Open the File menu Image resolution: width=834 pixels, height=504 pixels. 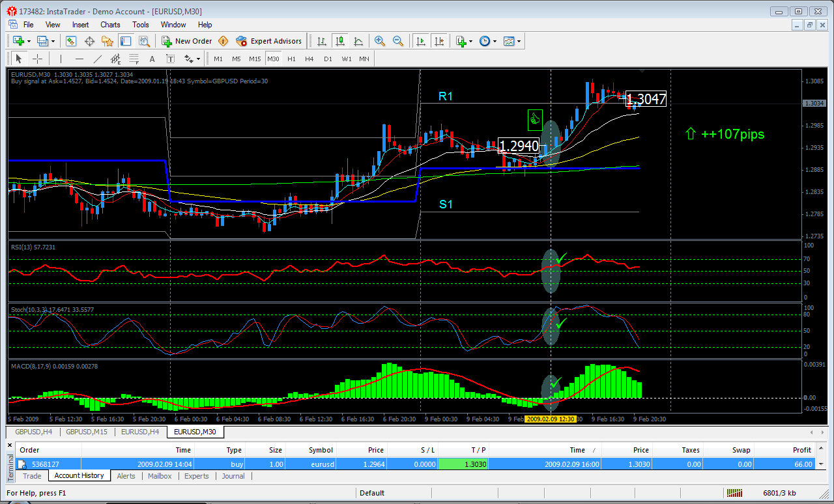pyautogui.click(x=29, y=25)
